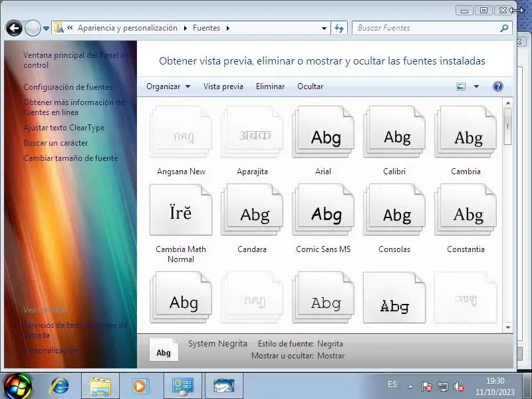
Task: Click the scrollbar down arrow in font list
Action: click(508, 327)
